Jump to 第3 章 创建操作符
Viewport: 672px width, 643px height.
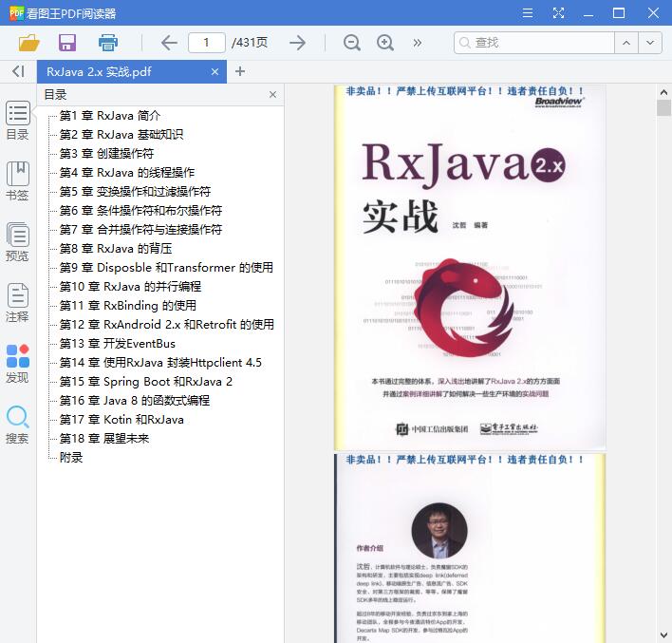[x=106, y=154]
